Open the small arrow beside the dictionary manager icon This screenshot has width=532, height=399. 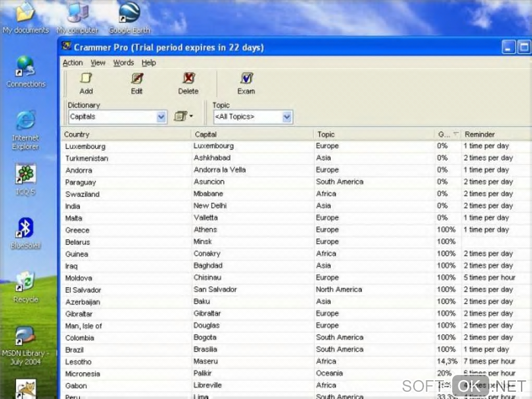click(x=191, y=116)
